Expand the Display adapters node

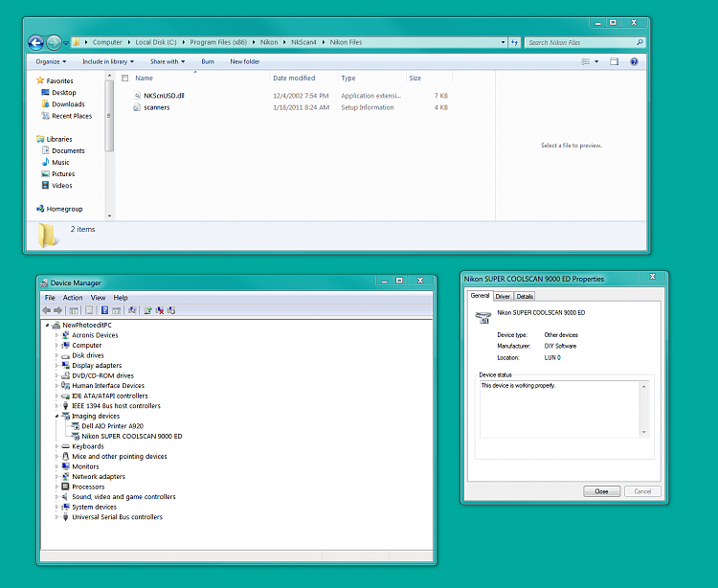tap(56, 366)
